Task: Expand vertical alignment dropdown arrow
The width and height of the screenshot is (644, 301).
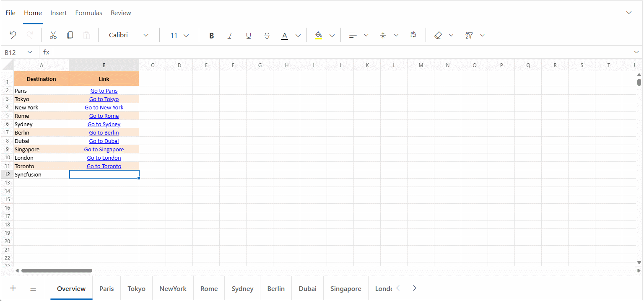Action: [396, 35]
